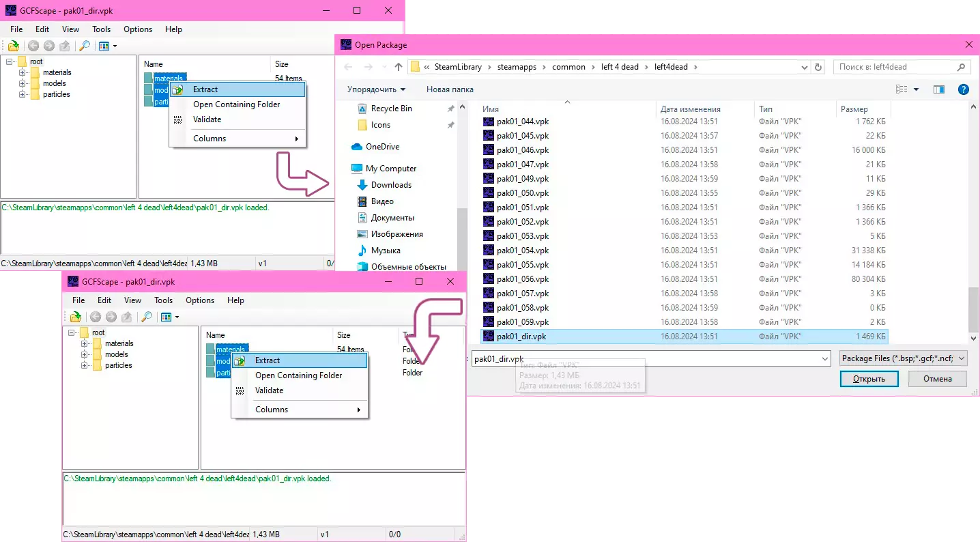Open the view options dropdown arrow in Open Package

(x=916, y=89)
